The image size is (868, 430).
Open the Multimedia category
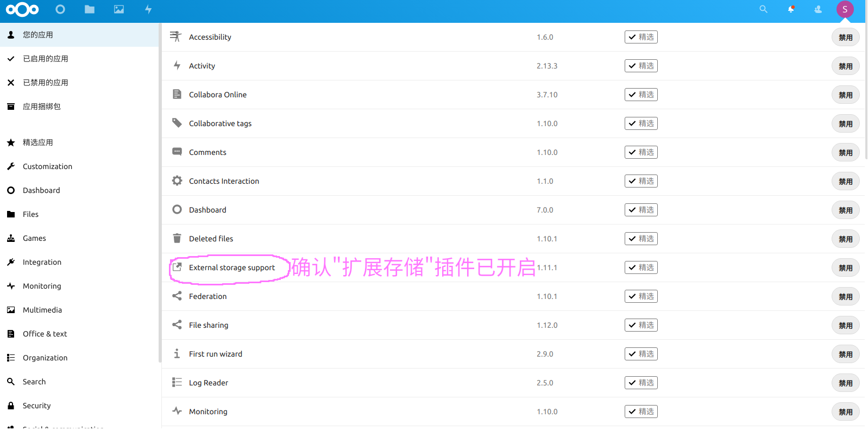click(79, 310)
